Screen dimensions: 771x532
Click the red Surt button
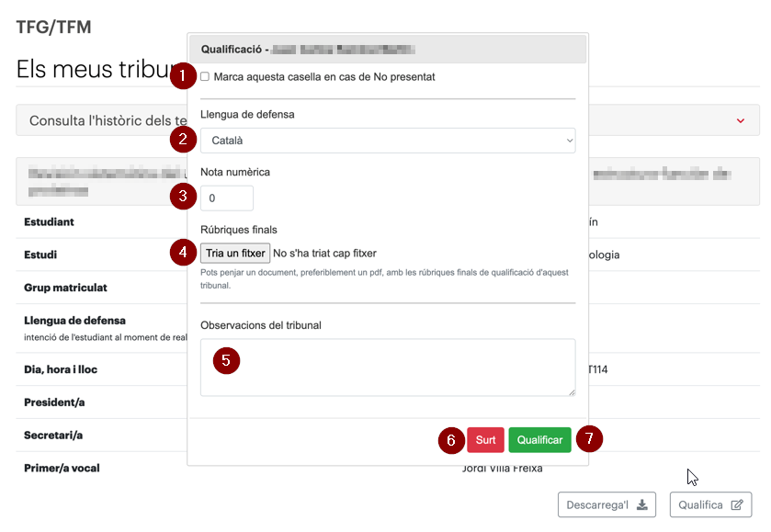485,440
